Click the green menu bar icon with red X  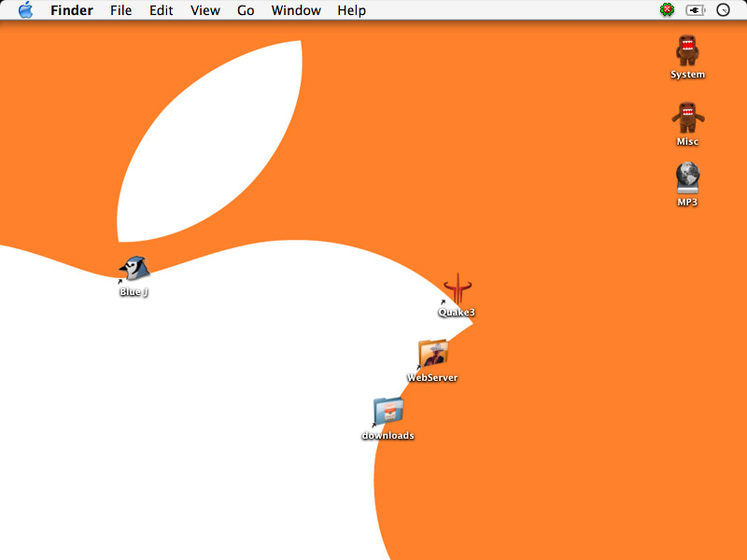pyautogui.click(x=667, y=10)
